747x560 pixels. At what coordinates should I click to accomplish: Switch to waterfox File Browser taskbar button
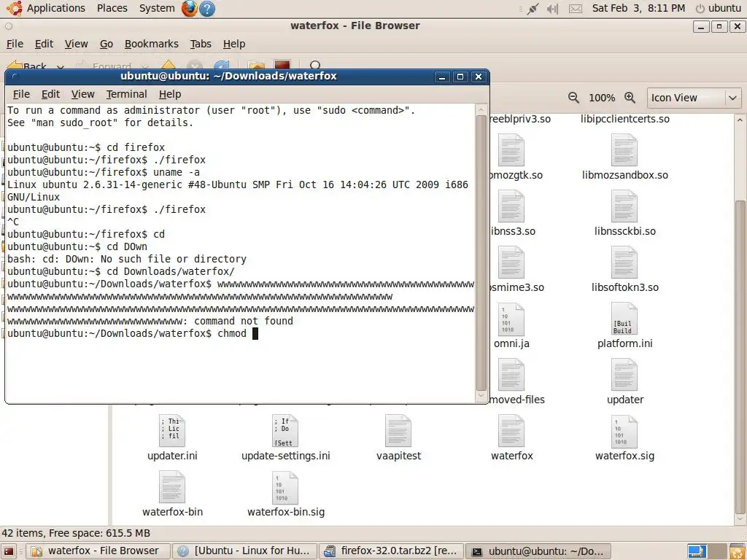pyautogui.click(x=98, y=551)
